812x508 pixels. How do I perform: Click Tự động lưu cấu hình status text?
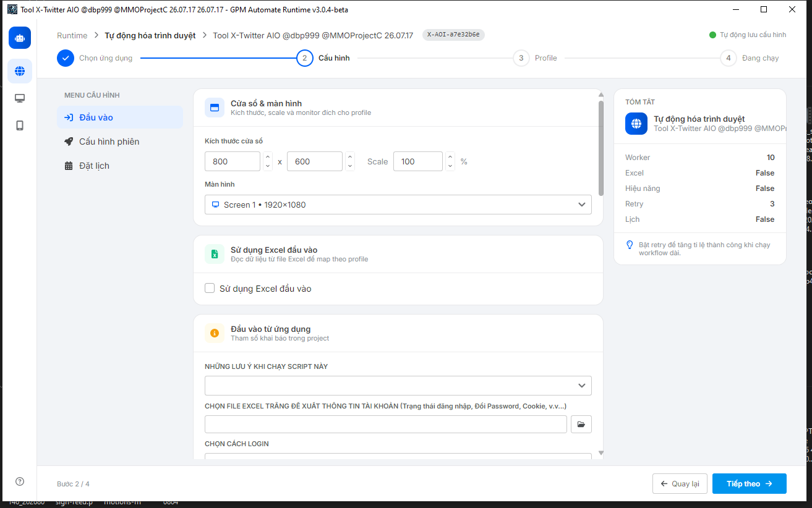coord(753,35)
